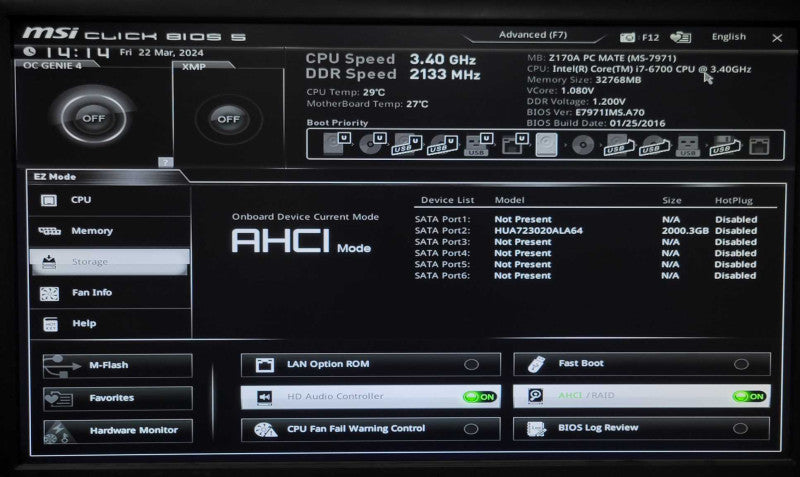Viewport: 800px width, 477px height.
Task: Click the Memory Size 32768MB text
Action: tap(584, 80)
